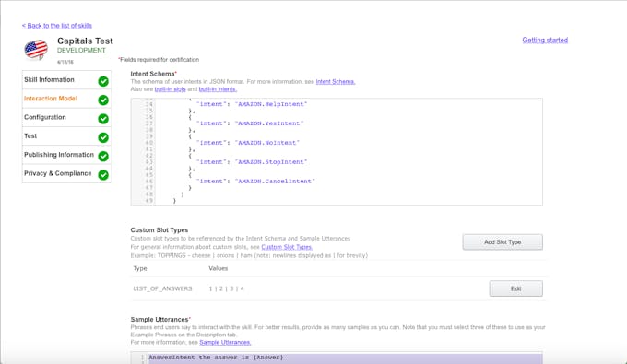Edit the LIST_OF_ANSWERS slot type
Image resolution: width=627 pixels, height=364 pixels.
(515, 288)
